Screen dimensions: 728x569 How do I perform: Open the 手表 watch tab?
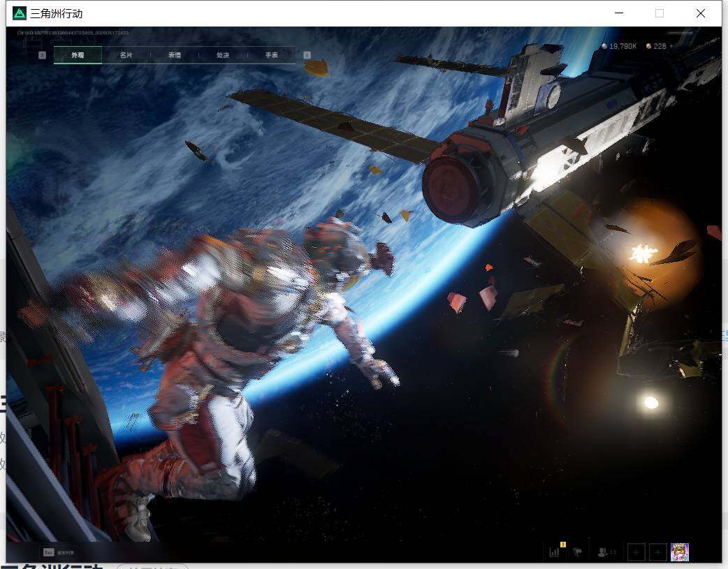(x=272, y=54)
